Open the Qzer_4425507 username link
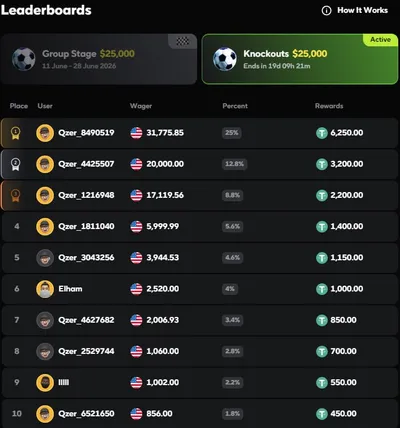 click(x=86, y=164)
